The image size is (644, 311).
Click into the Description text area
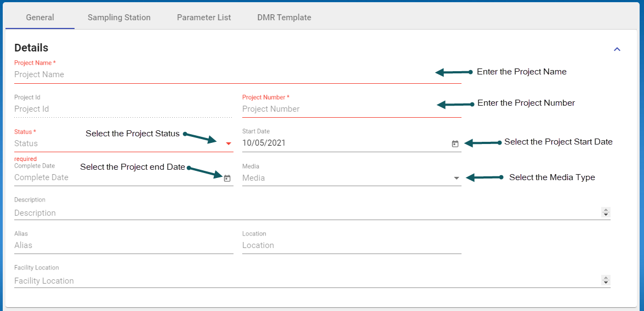(301, 213)
